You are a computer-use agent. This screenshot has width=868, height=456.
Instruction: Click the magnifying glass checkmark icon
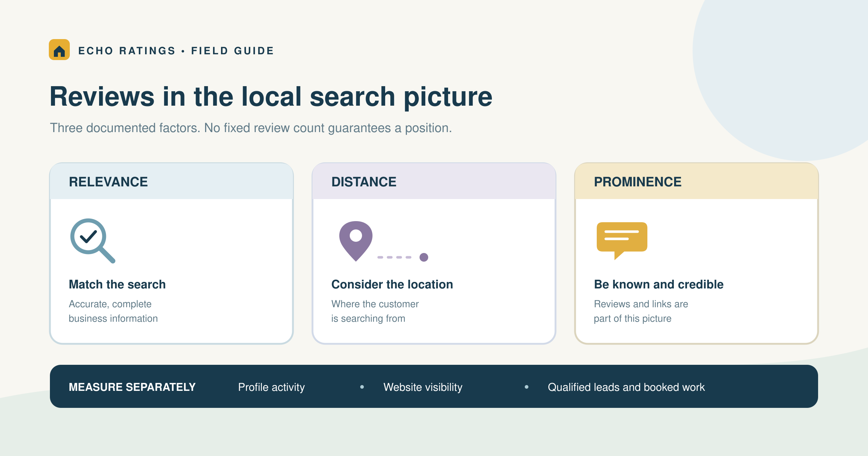click(x=93, y=241)
